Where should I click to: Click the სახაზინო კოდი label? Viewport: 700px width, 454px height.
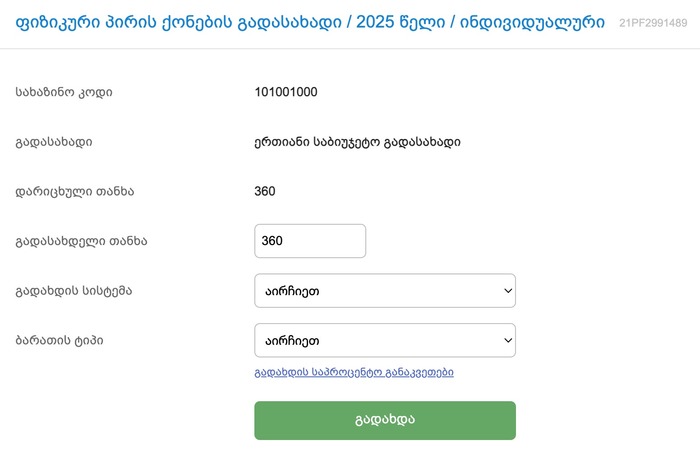coord(64,92)
